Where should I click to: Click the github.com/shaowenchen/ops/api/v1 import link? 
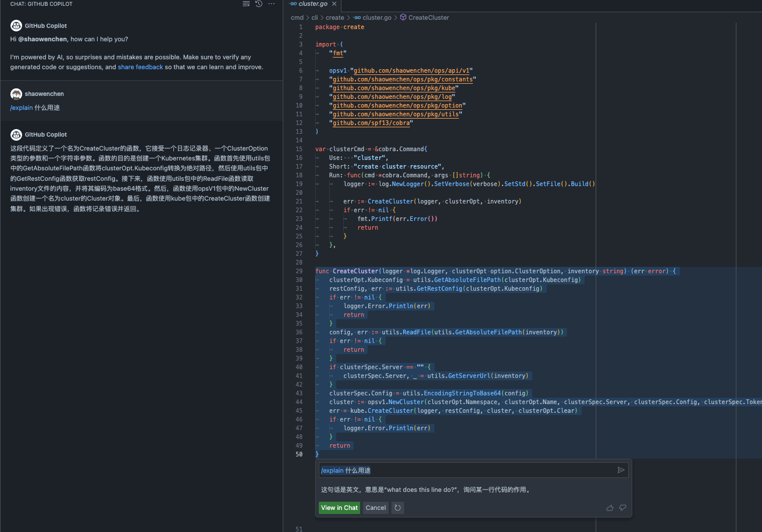(x=412, y=70)
